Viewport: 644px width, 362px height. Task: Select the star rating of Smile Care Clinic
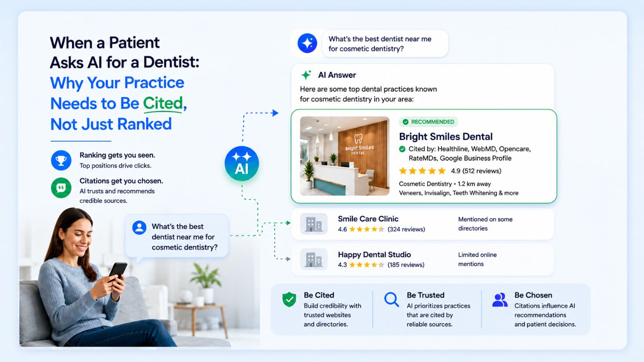coord(366,229)
